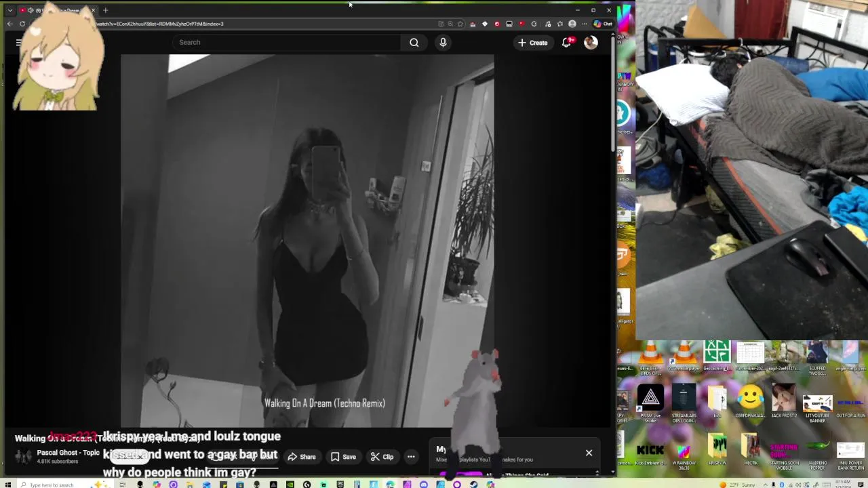Bookmark page with the star icon

click(460, 24)
